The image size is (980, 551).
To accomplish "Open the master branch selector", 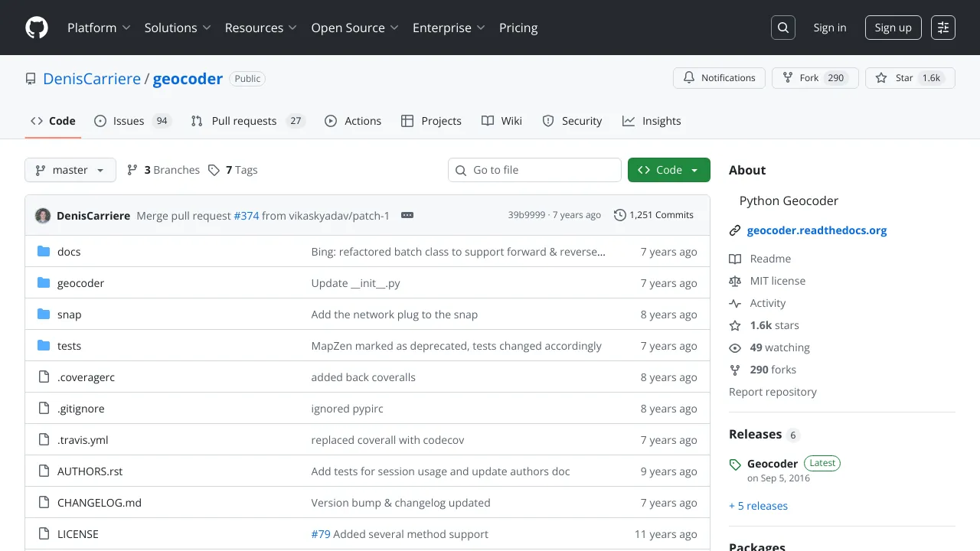I will 70,170.
